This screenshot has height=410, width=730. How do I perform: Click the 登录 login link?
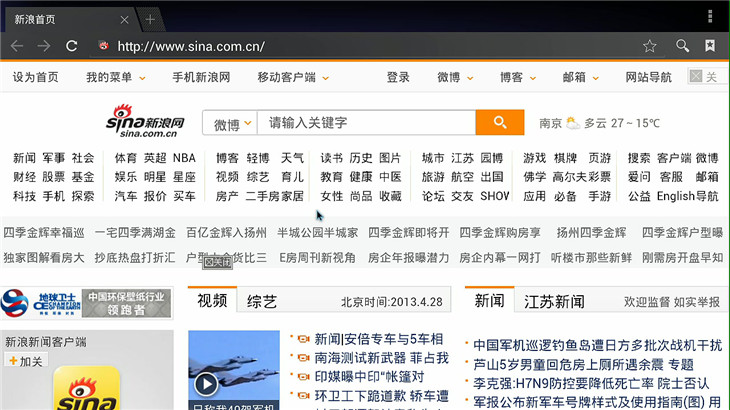point(398,77)
